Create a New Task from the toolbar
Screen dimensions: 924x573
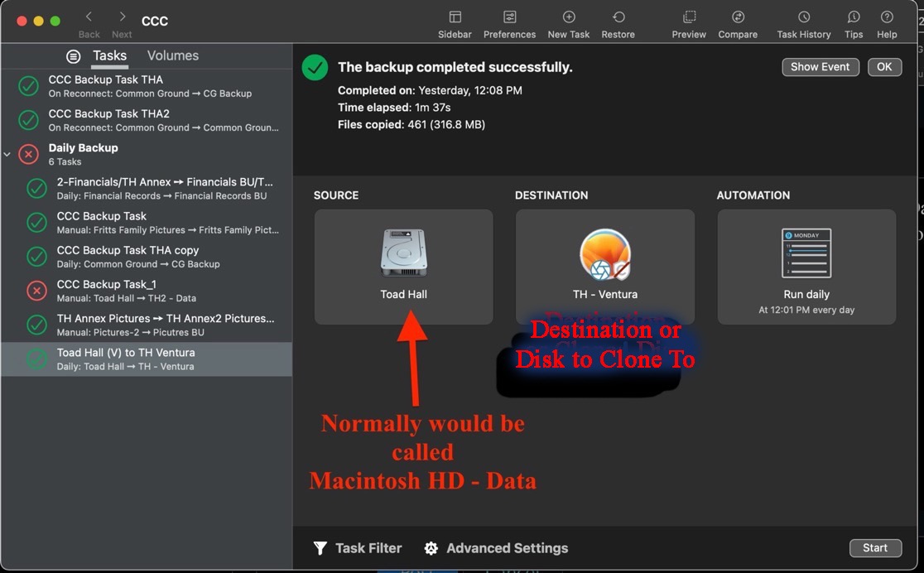tap(569, 17)
